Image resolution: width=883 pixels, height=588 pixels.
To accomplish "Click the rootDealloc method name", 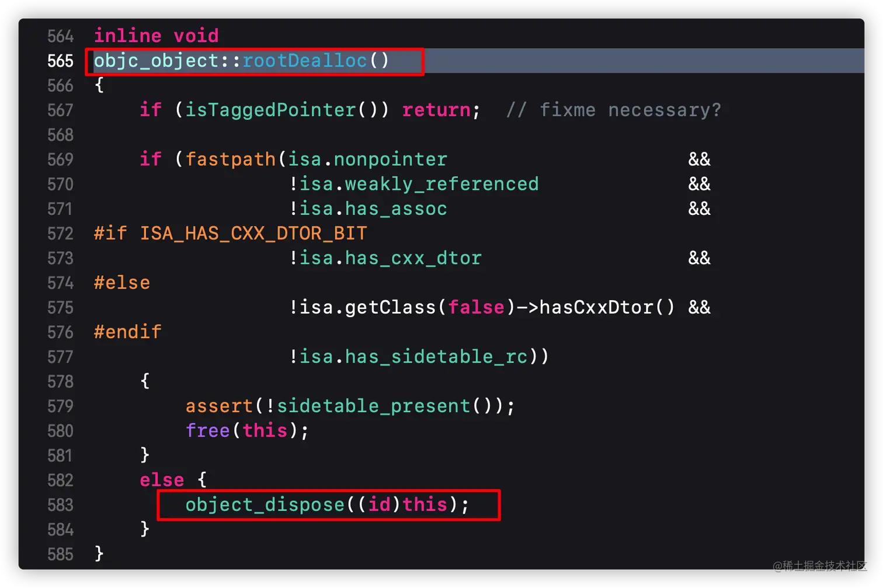I will (304, 61).
